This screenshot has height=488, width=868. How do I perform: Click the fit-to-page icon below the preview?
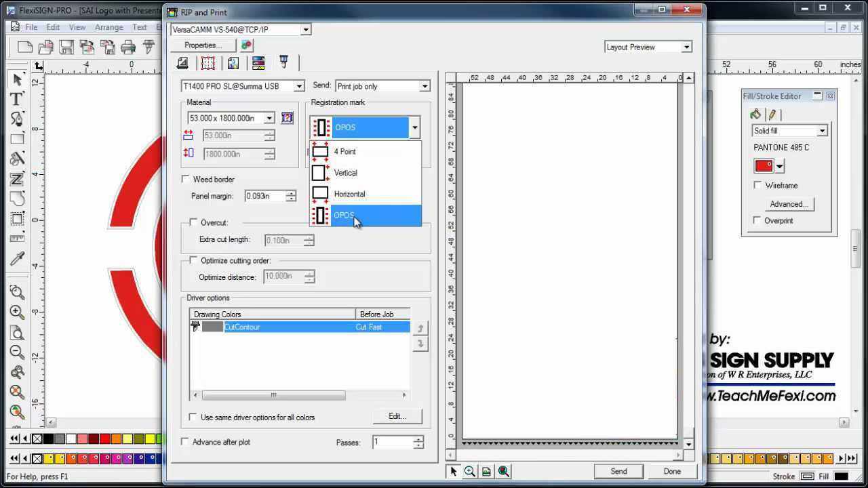[486, 471]
